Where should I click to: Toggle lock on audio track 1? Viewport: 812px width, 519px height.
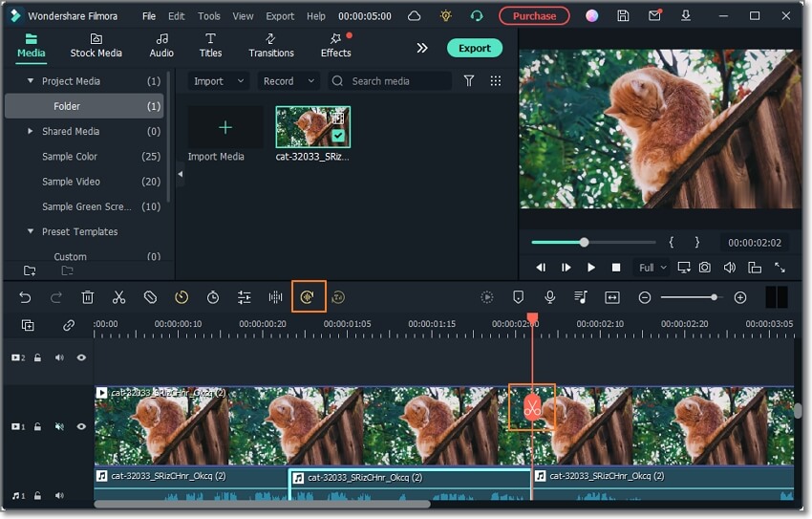38,496
